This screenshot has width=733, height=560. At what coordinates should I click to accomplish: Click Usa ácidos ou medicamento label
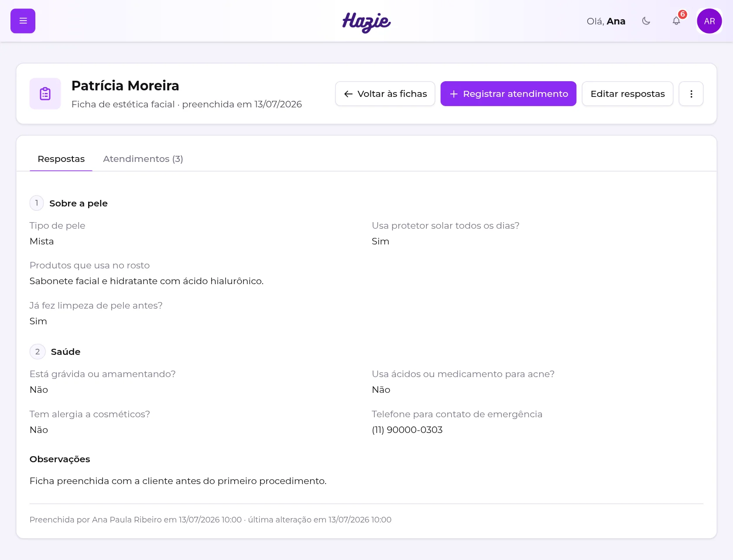pyautogui.click(x=463, y=374)
